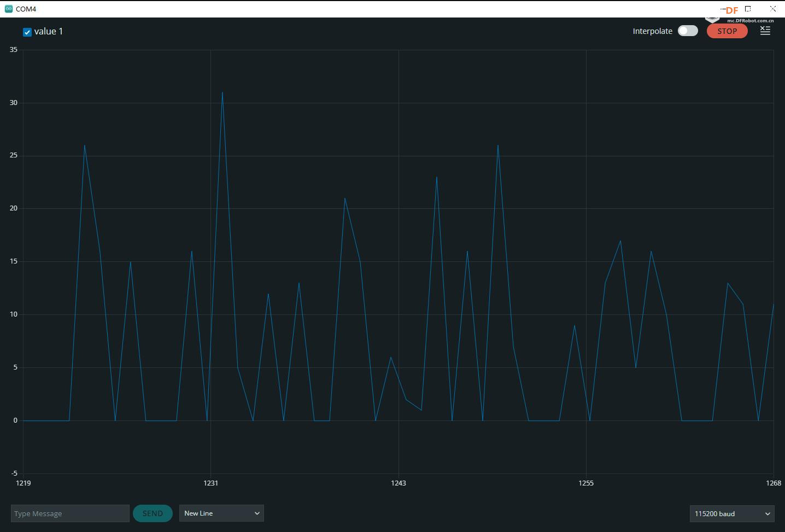
Task: Click the COM4 window title text
Action: click(26, 9)
